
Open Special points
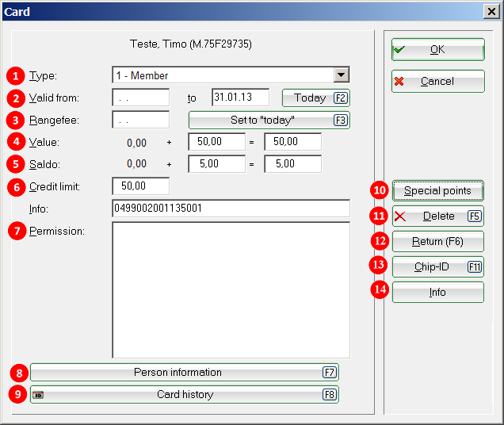pos(437,191)
